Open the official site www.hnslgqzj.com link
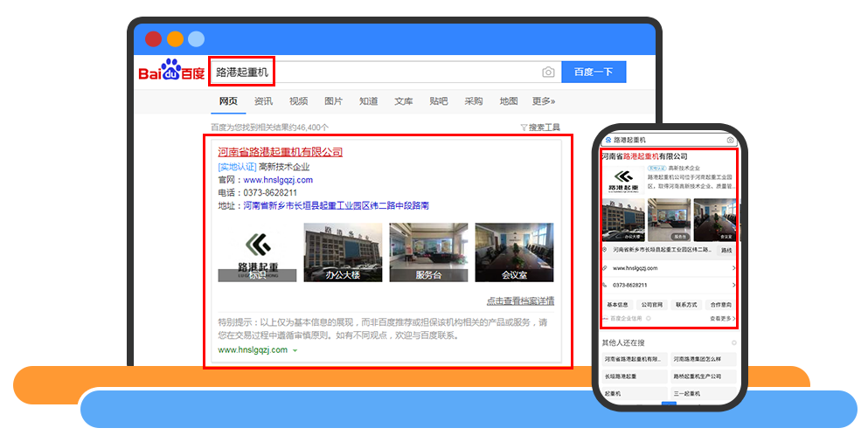The height and width of the screenshot is (442, 868). point(278,180)
